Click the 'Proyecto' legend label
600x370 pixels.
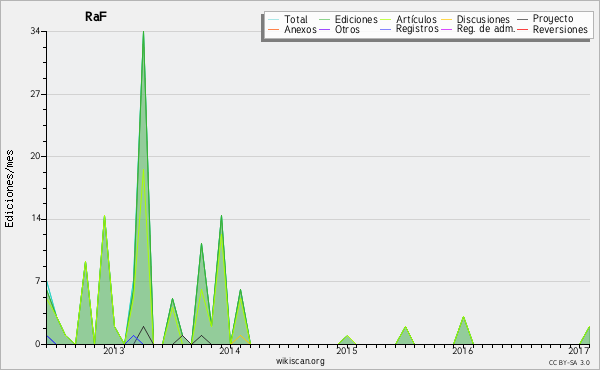point(553,19)
